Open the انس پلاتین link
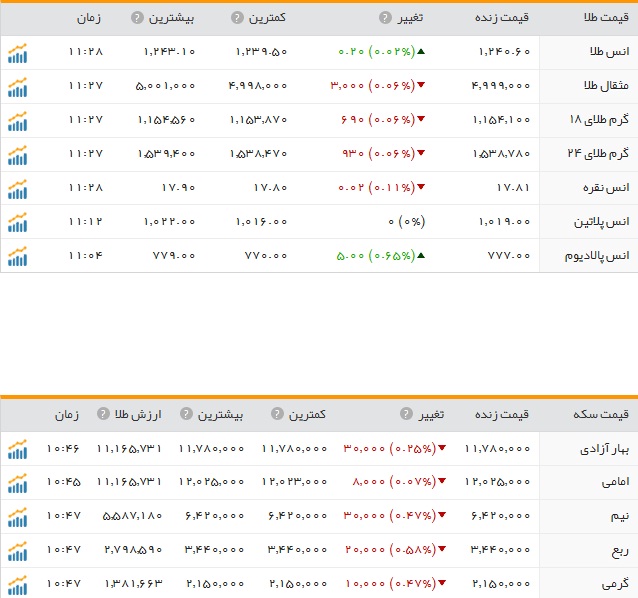Image resolution: width=638 pixels, height=598 pixels. click(x=602, y=222)
